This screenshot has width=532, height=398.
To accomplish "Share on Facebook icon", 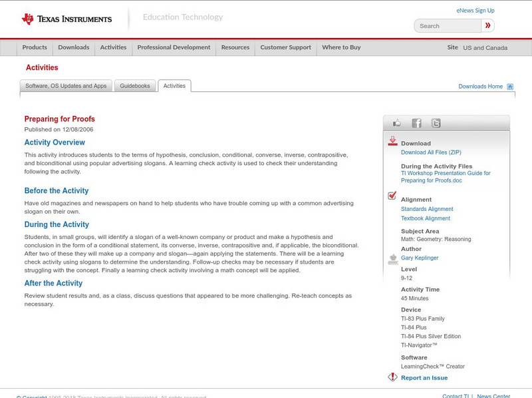I will click(x=416, y=123).
